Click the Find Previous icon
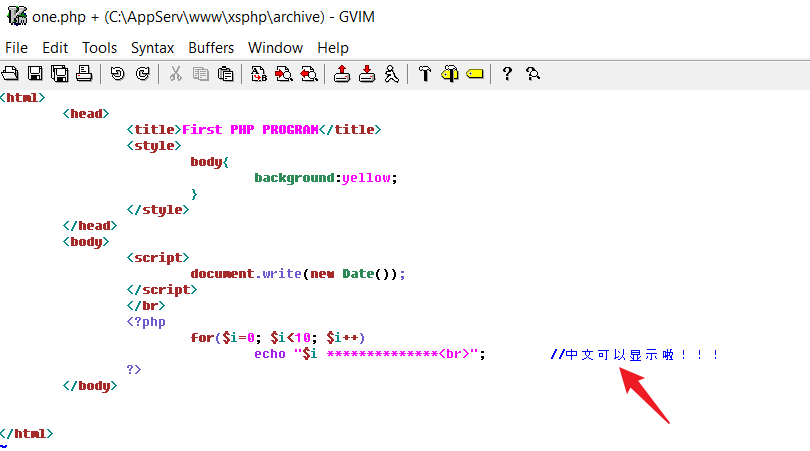Screen dimensions: 810x451 point(309,74)
